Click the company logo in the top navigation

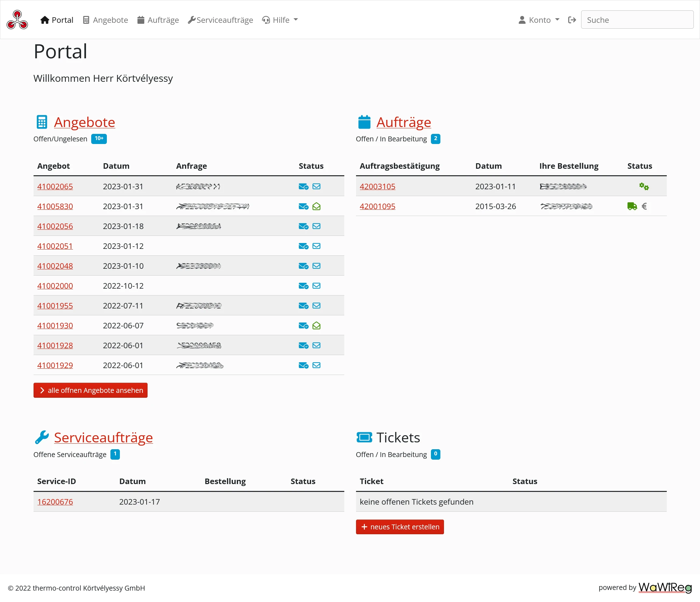17,20
